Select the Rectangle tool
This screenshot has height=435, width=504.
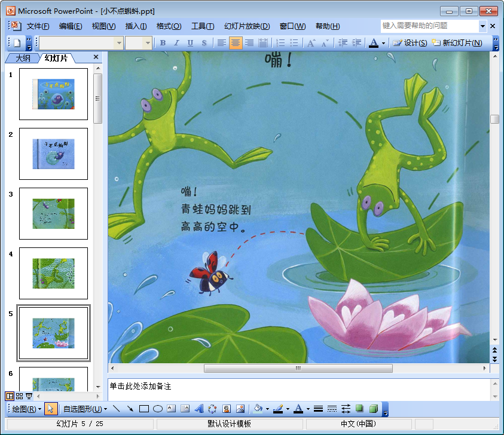pos(143,409)
